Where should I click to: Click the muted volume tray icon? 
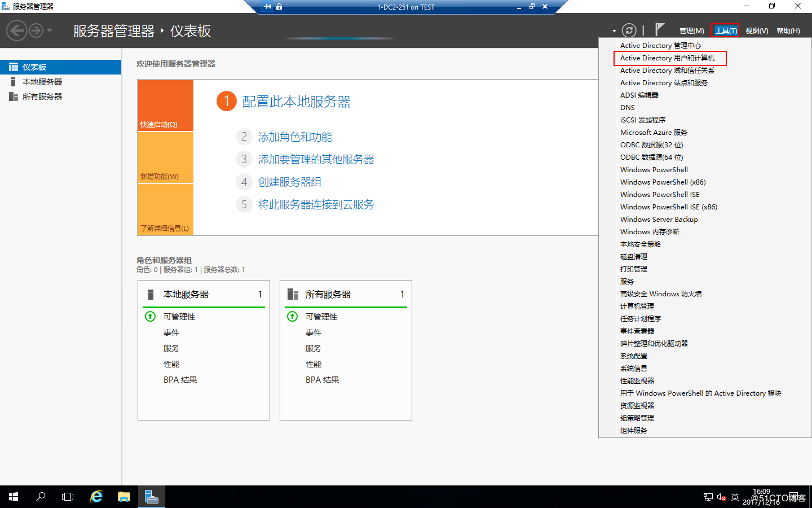(721, 497)
